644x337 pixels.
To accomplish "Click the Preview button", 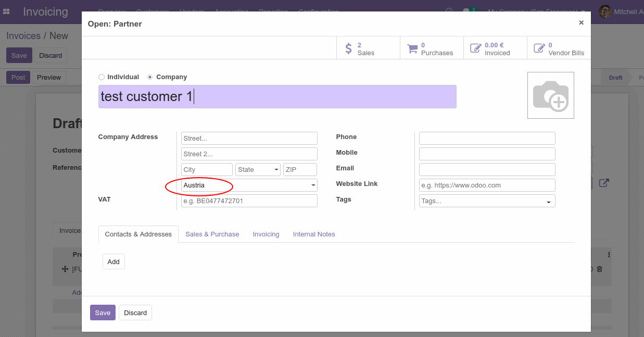I will (49, 77).
